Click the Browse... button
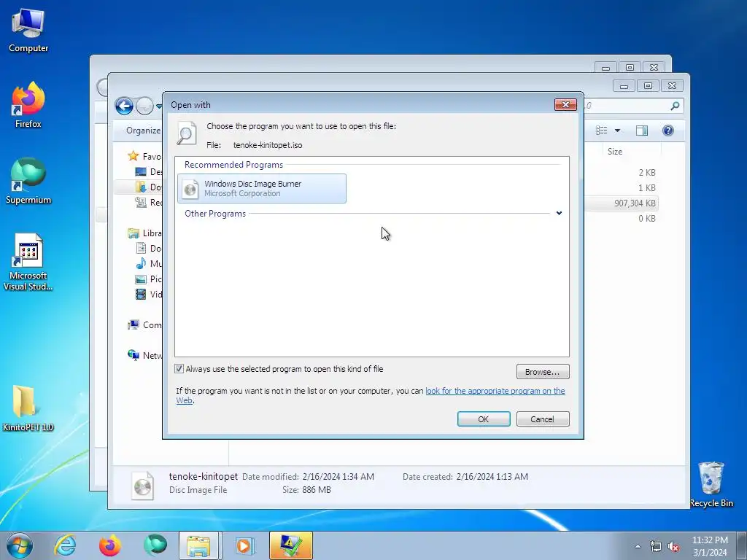The width and height of the screenshot is (747, 560). (543, 372)
